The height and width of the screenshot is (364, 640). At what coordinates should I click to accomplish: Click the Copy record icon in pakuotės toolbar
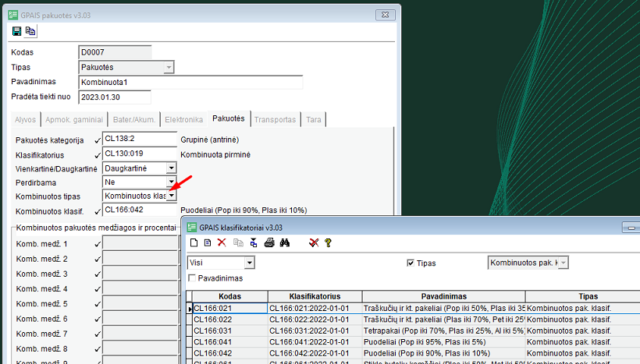coord(30,31)
